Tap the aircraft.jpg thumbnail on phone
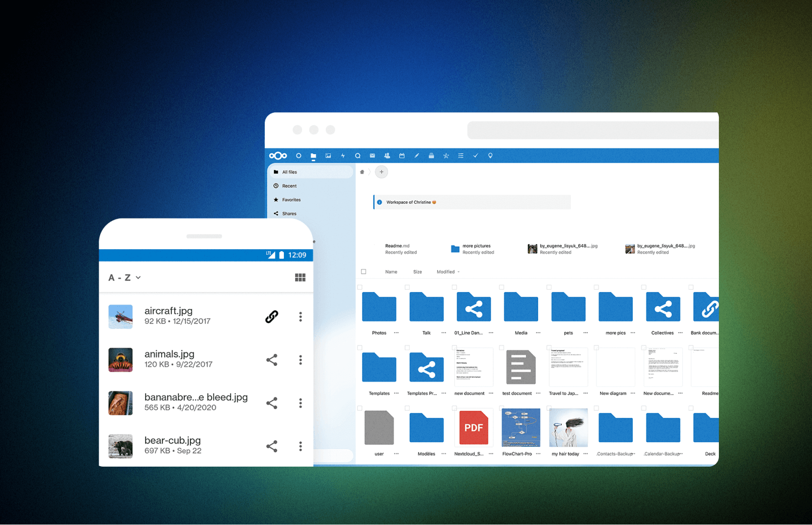Screen dimensions: 812x525 [121, 317]
